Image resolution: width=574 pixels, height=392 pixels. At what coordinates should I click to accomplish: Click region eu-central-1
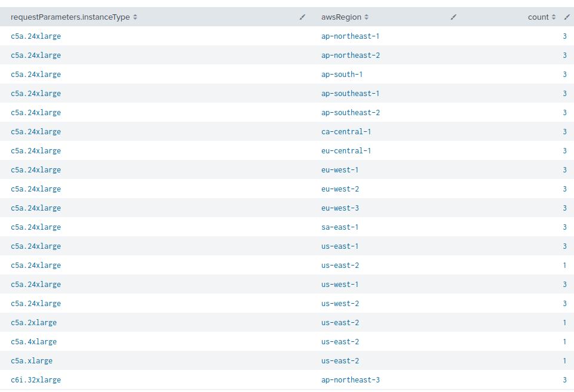click(346, 151)
